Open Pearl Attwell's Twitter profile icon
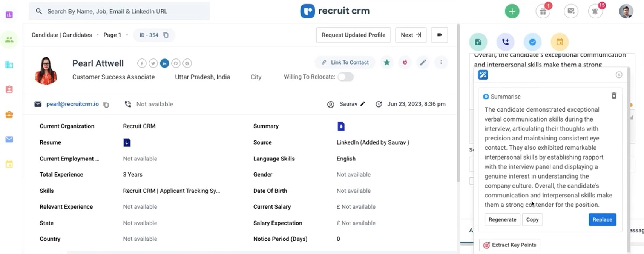 [x=153, y=63]
